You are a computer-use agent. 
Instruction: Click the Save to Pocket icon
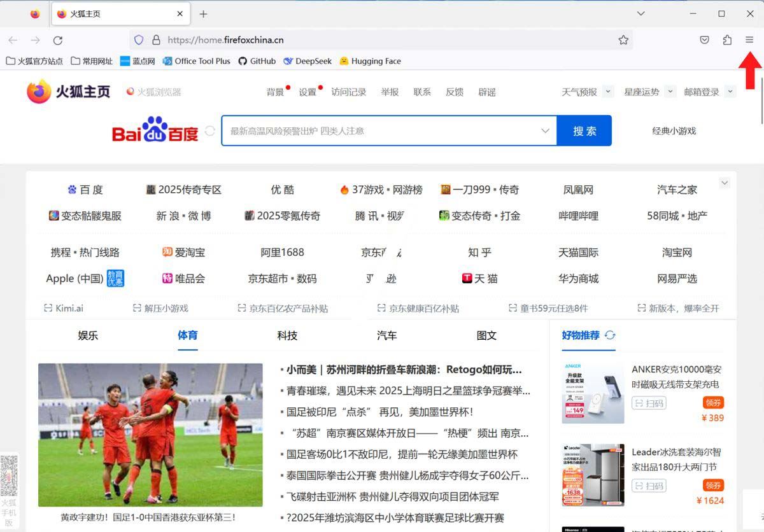705,39
